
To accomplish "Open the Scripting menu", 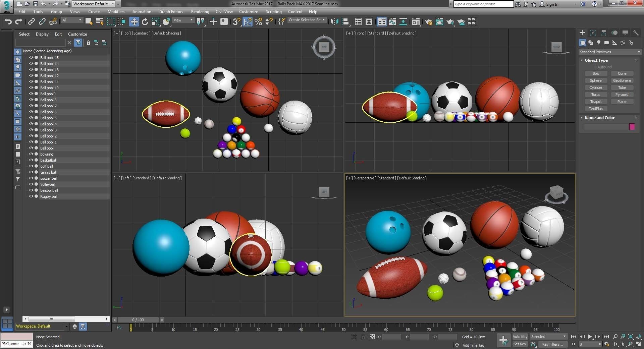I will (274, 12).
